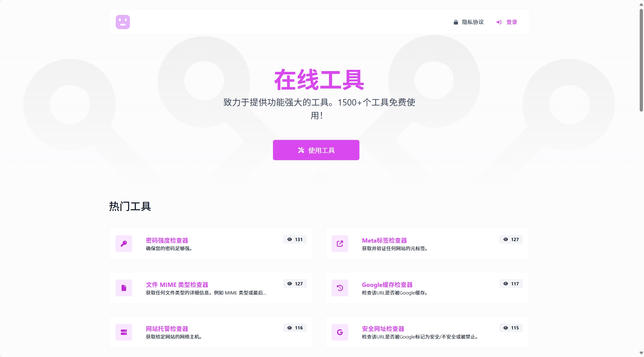Select the server icon for 网站托管检查器
Viewport: 644px width, 357px height.
point(124,332)
